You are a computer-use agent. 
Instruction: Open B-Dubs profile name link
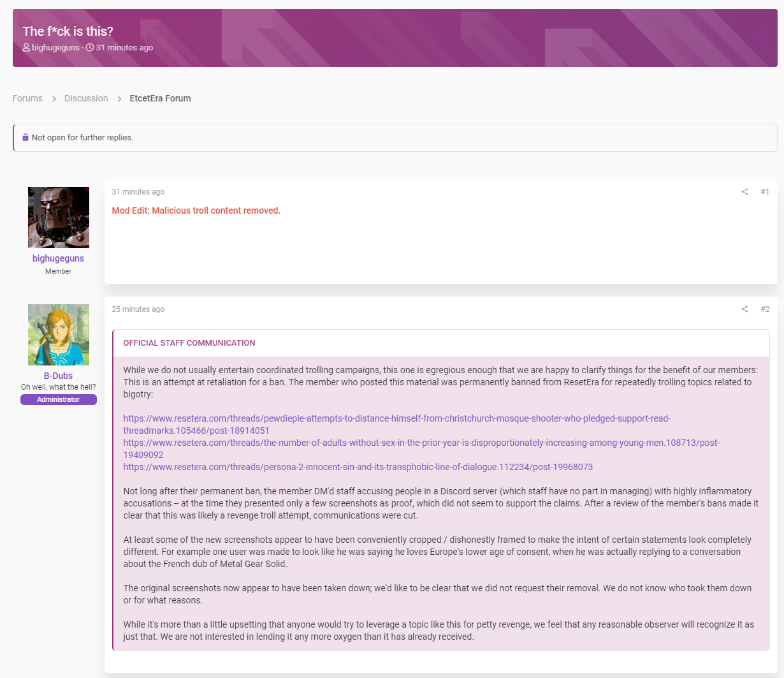point(59,376)
